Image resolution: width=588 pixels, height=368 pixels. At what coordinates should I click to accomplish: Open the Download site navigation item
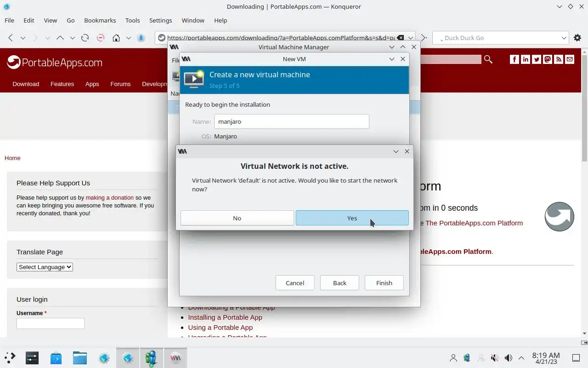[26, 84]
